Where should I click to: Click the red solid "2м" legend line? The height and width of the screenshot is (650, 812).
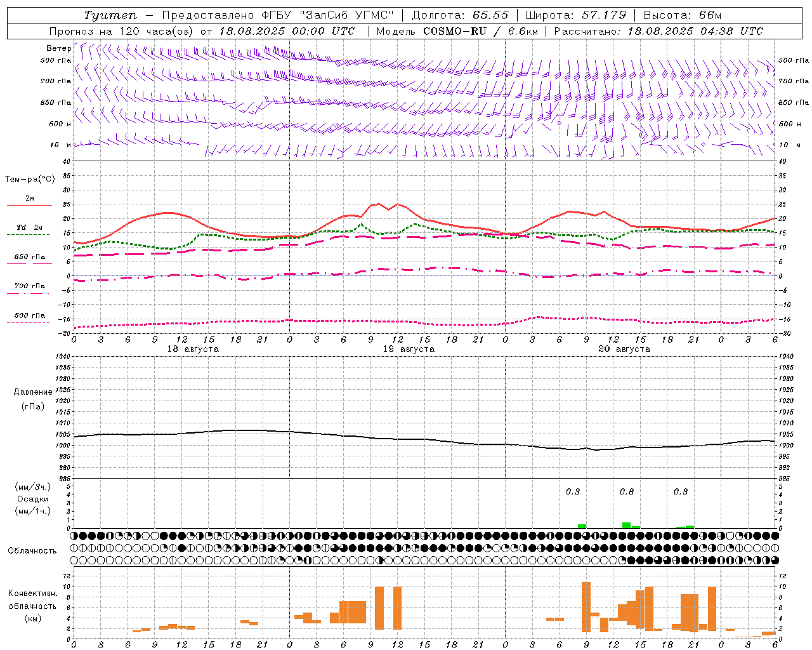[x=29, y=205]
